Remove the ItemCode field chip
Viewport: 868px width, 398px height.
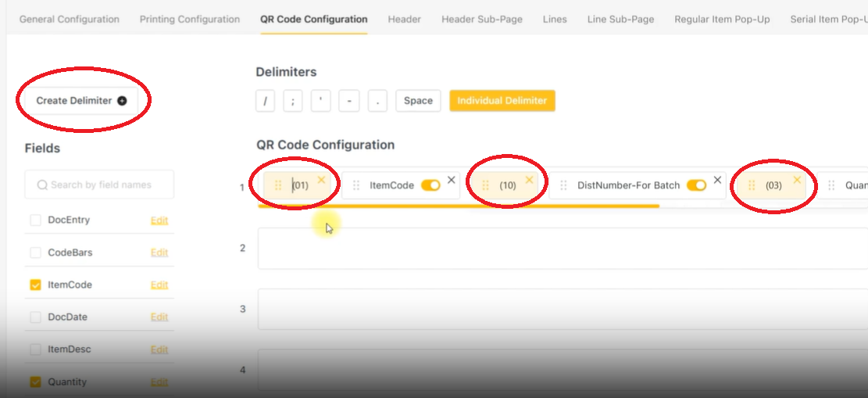click(451, 180)
